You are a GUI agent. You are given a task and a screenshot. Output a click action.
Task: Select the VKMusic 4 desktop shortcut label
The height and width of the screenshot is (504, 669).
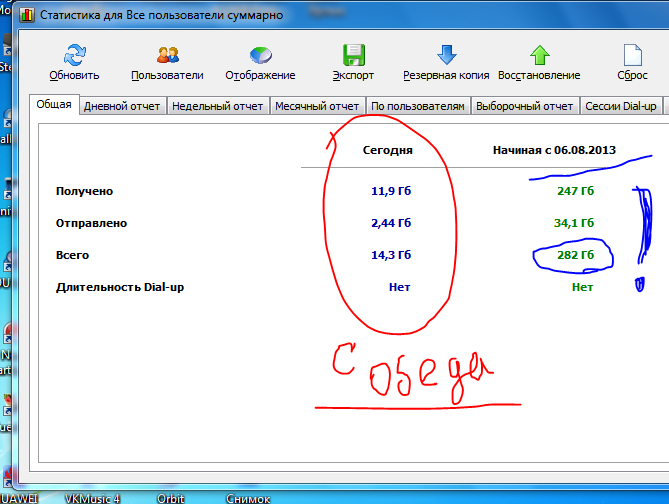point(92,498)
